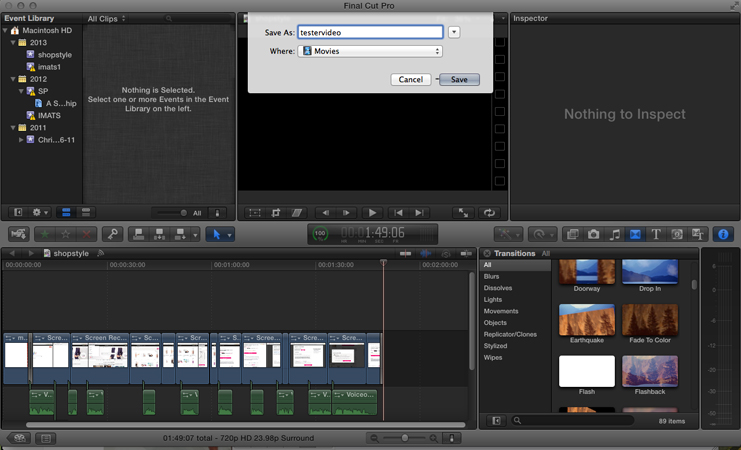
Task: Collapse the 2013 folder
Action: 13,43
